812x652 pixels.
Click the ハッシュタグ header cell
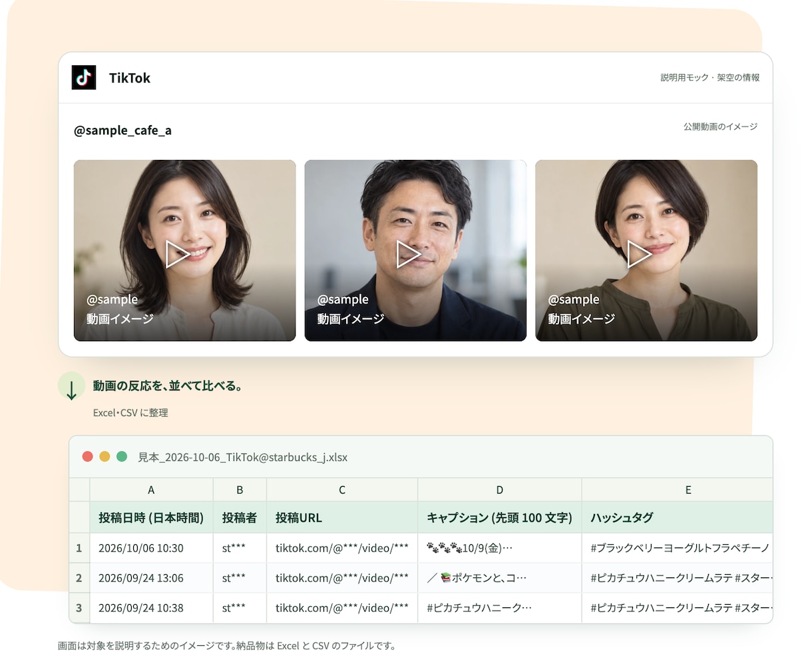[678, 517]
